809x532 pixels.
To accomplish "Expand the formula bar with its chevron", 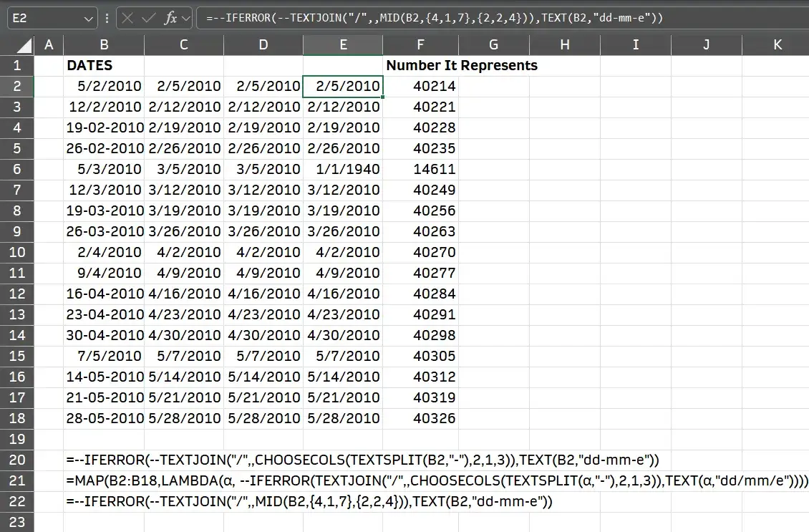I will pos(185,17).
